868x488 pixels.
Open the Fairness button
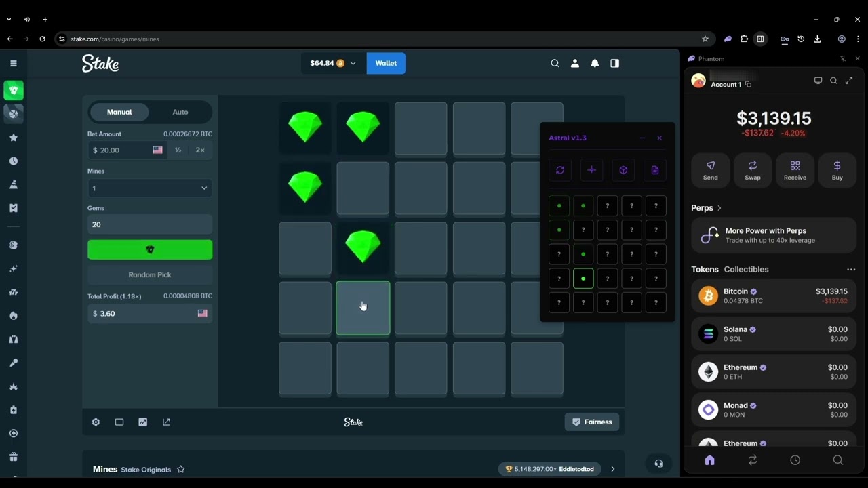coord(592,422)
